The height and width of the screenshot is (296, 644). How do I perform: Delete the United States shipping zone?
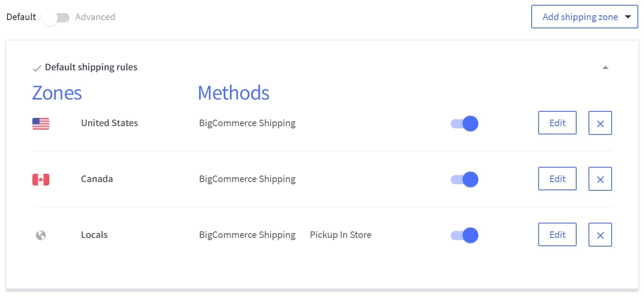[600, 124]
